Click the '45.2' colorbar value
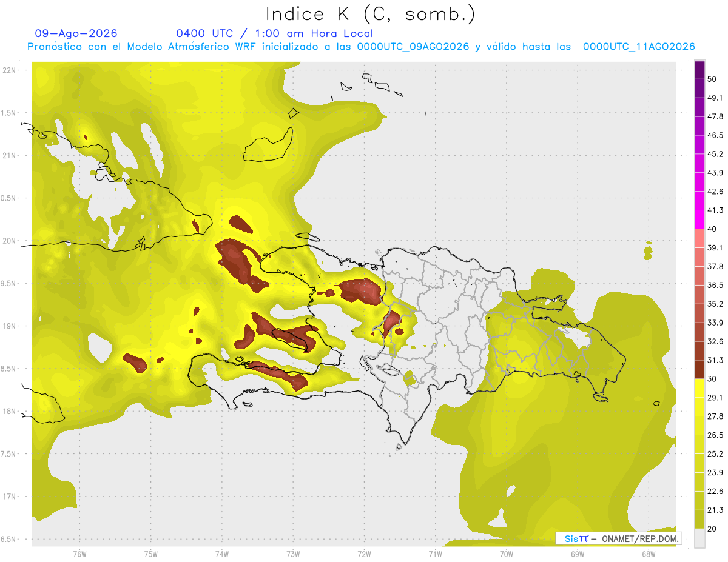Screen dimensions: 728x562 click(715, 154)
